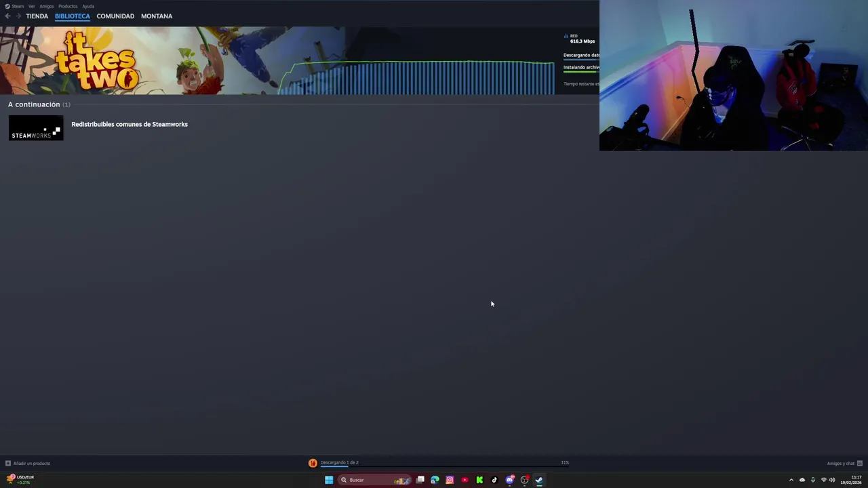Open Amigos y chat
The height and width of the screenshot is (488, 868).
coord(844,464)
